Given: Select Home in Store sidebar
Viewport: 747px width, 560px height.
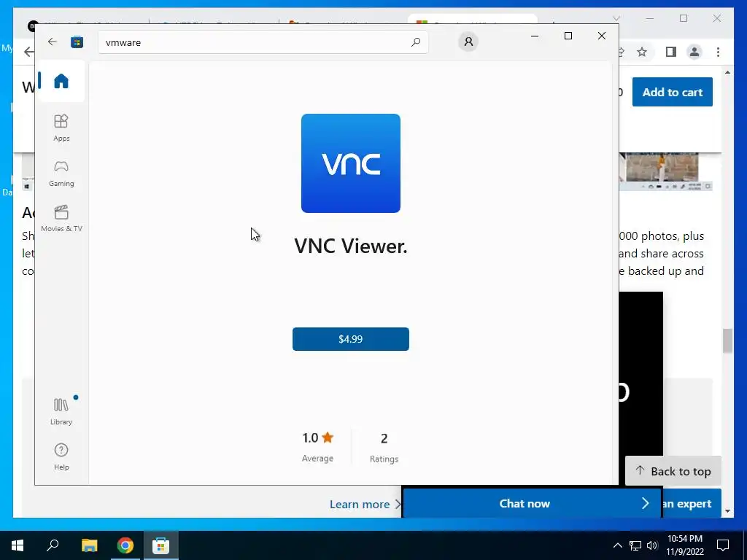Looking at the screenshot, I should pos(61,81).
